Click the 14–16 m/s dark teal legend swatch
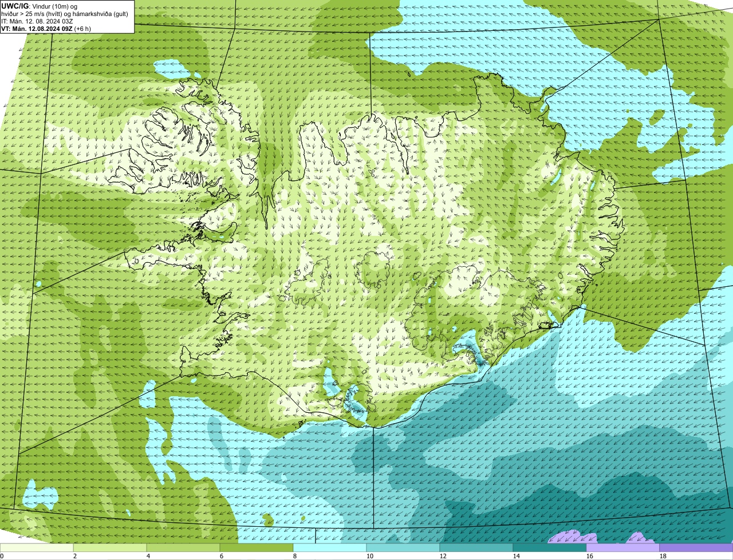 550,548
